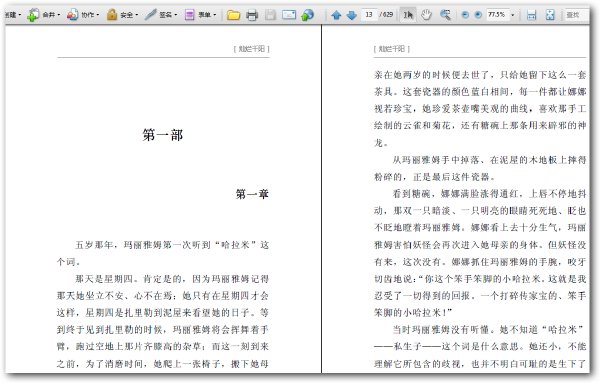This screenshot has height=383, width=600.
Task: Click the line starting "雅姆害怕妖怪会再次进入"
Action: 480,245
